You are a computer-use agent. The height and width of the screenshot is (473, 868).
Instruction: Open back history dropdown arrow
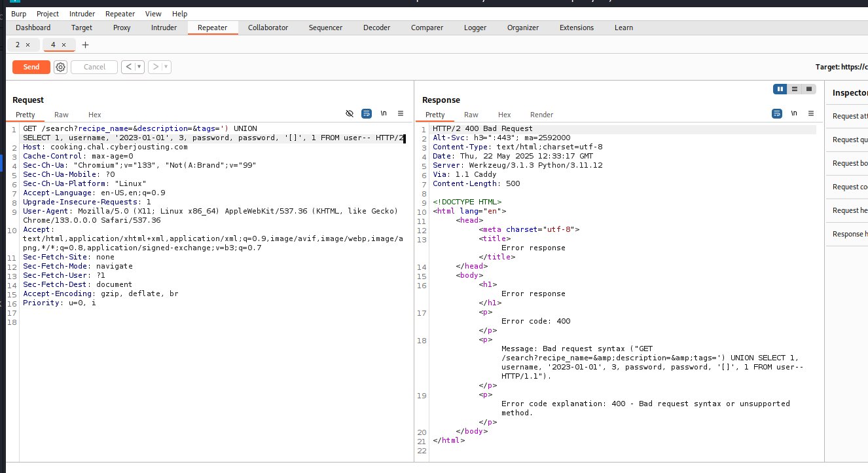(x=139, y=67)
